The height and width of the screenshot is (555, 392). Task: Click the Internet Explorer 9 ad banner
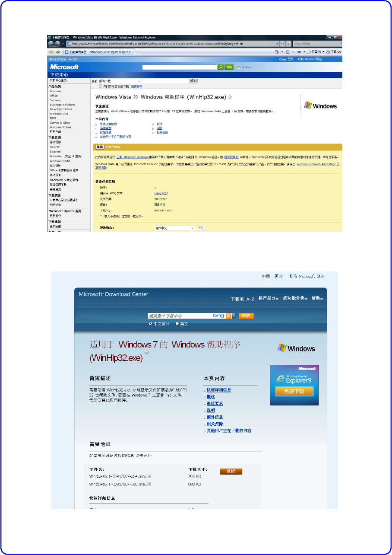click(294, 385)
